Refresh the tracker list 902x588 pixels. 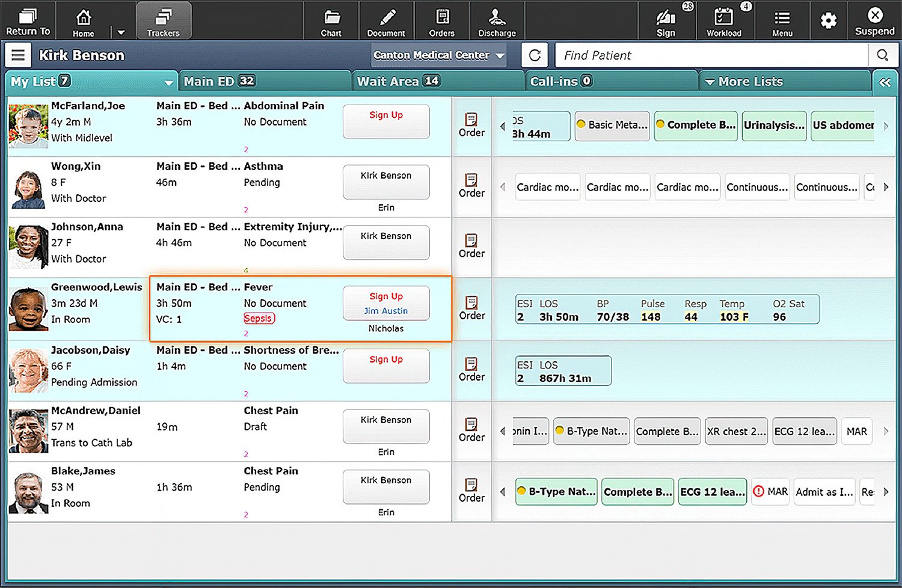pyautogui.click(x=535, y=55)
